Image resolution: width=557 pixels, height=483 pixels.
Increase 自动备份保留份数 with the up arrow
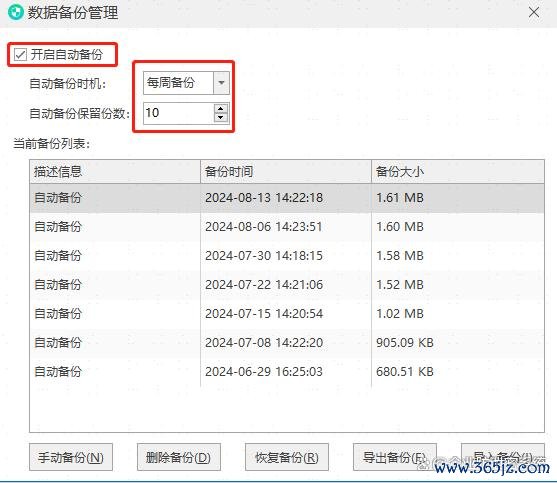click(221, 108)
